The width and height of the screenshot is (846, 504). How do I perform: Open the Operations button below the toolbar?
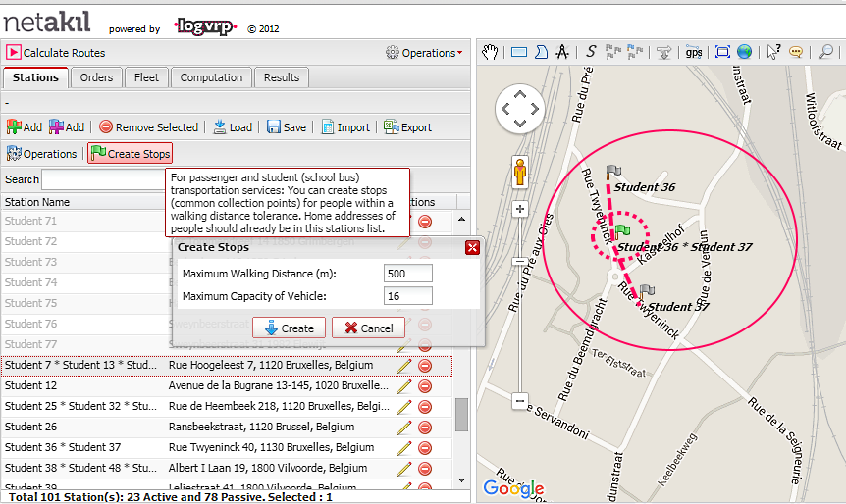click(x=42, y=154)
